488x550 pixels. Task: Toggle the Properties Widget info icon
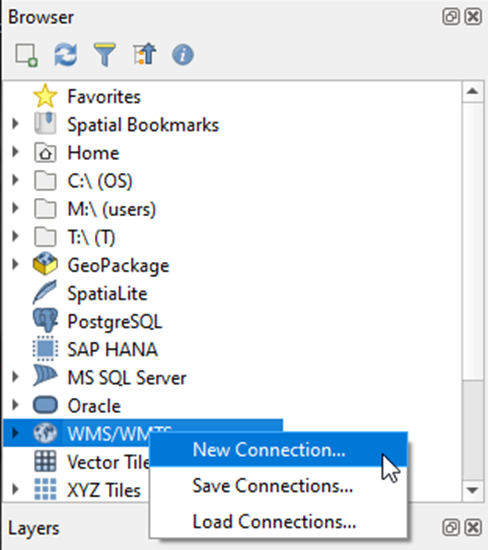[183, 55]
